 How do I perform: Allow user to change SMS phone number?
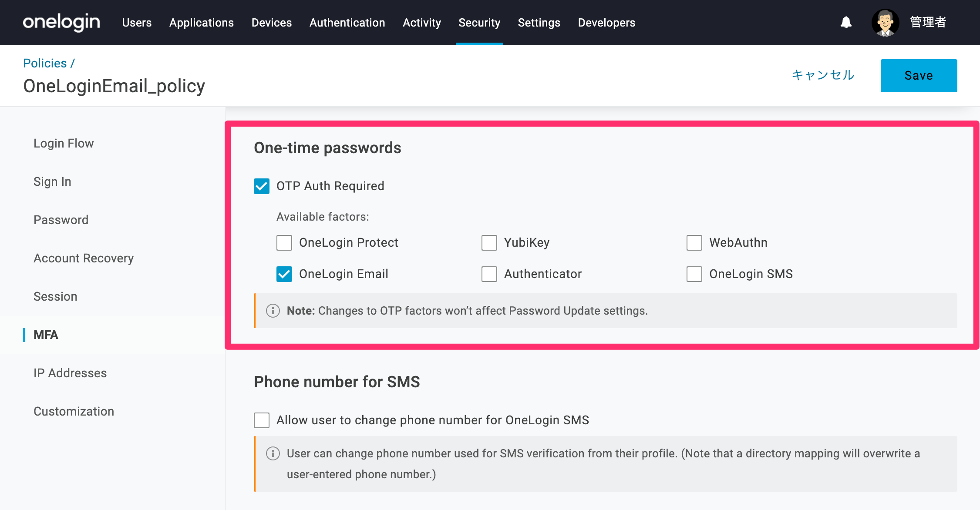click(262, 420)
